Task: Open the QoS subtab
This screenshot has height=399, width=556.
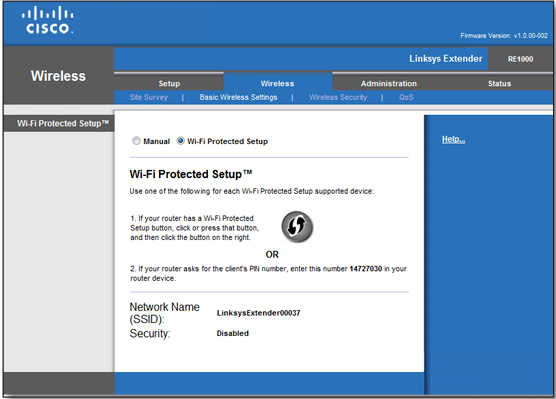Action: [x=406, y=97]
